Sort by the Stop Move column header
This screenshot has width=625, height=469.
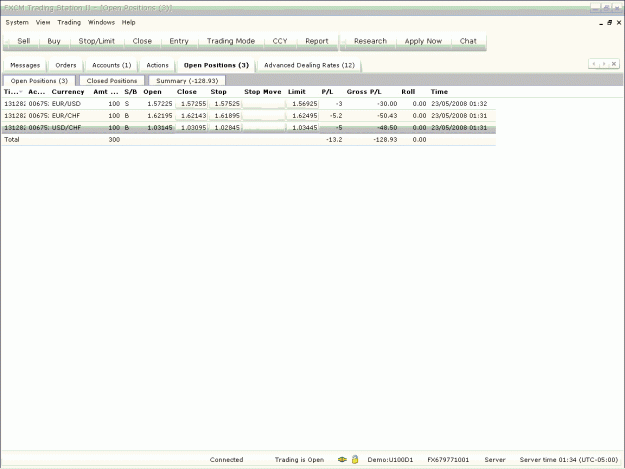tap(263, 92)
